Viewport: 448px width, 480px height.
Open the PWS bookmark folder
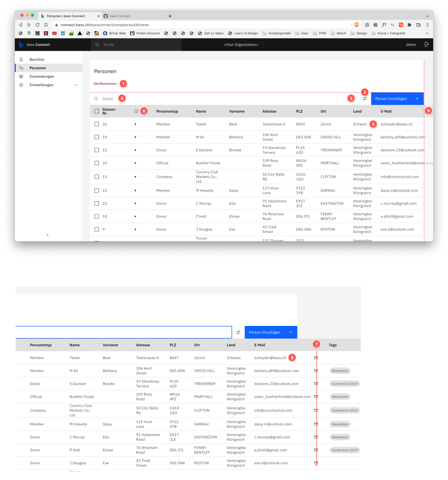pyautogui.click(x=319, y=33)
